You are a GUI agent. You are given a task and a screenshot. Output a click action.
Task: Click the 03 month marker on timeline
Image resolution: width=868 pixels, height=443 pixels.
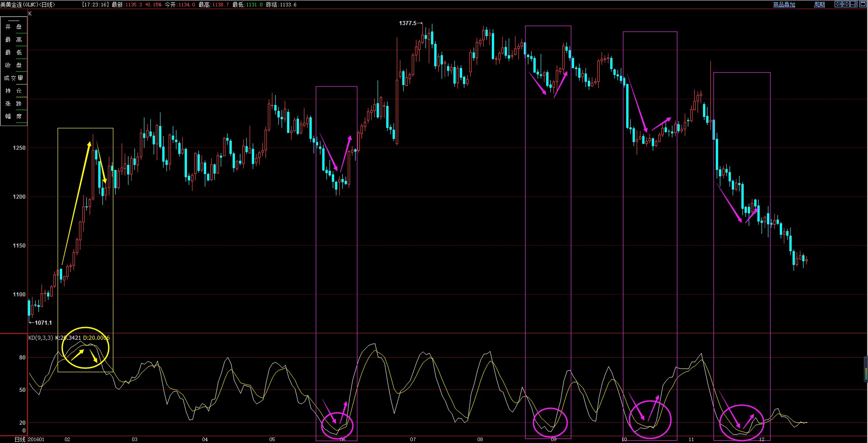pyautogui.click(x=134, y=440)
